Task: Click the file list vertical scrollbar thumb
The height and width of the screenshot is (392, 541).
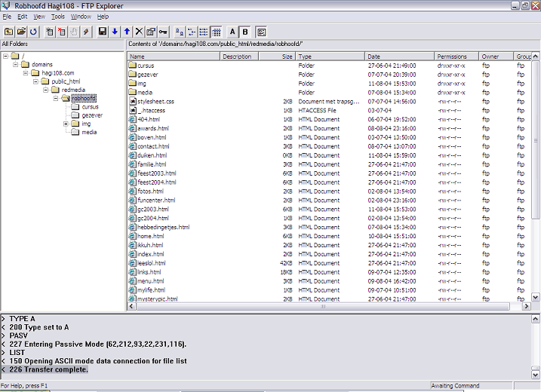Action: (535, 139)
